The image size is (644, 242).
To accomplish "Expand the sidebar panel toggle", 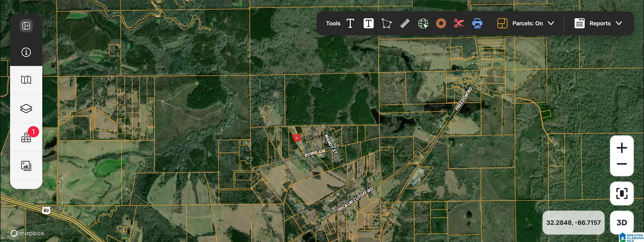I will (x=26, y=26).
